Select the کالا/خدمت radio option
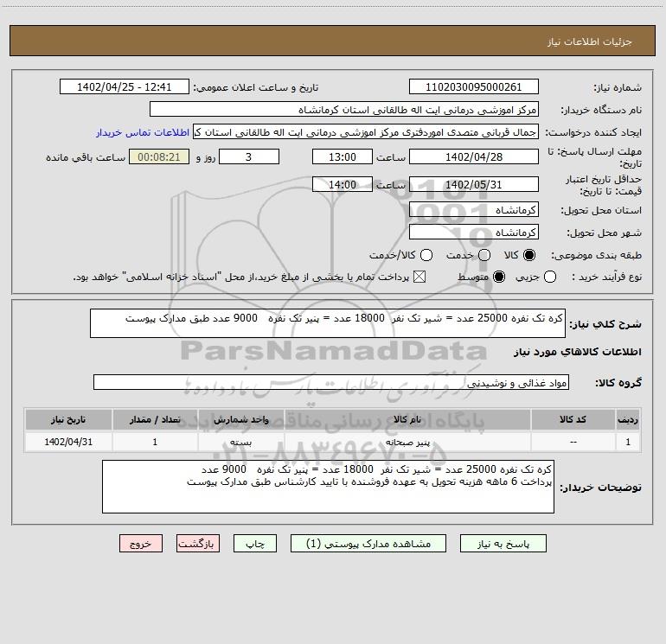Screen dimensions: 666x644 [426, 255]
